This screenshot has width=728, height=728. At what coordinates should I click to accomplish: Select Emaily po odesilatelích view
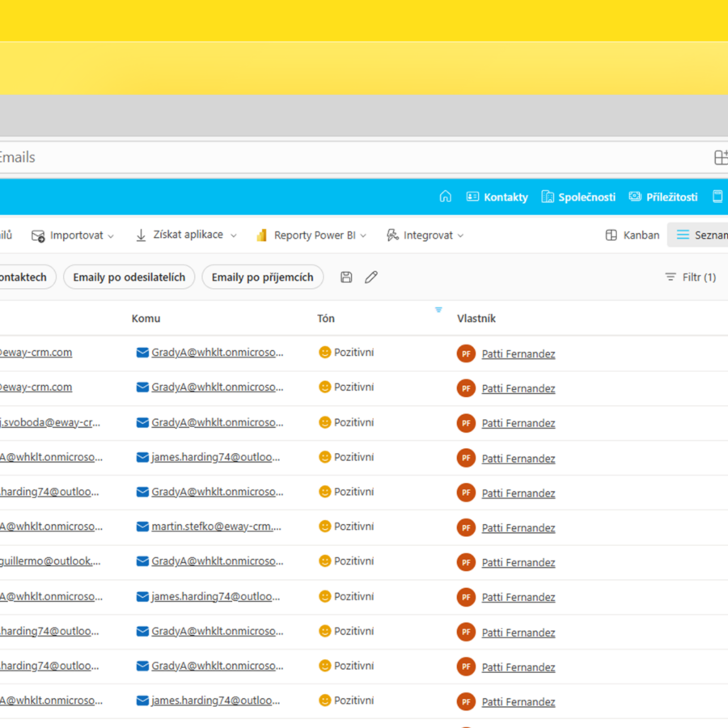pos(129,277)
